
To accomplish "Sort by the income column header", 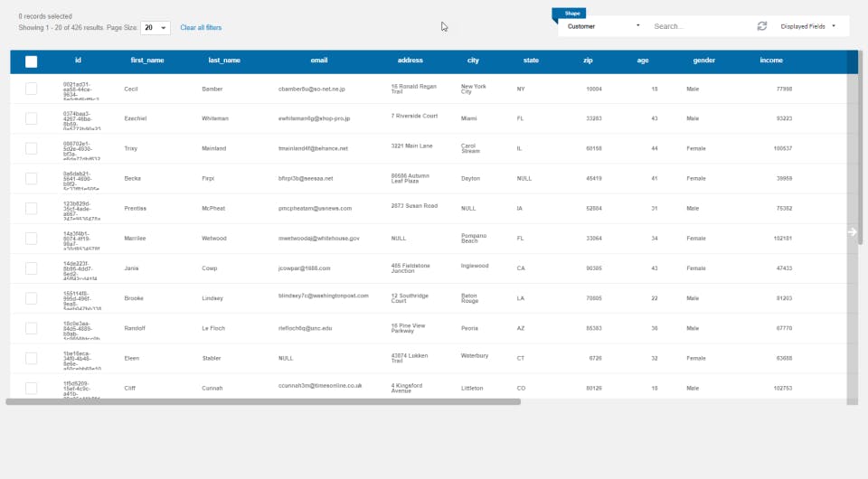I will (771, 61).
